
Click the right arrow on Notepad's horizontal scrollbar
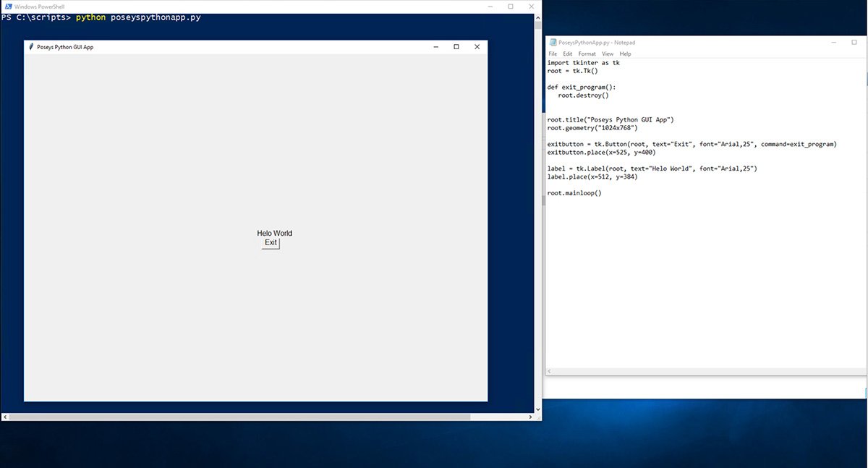click(861, 371)
